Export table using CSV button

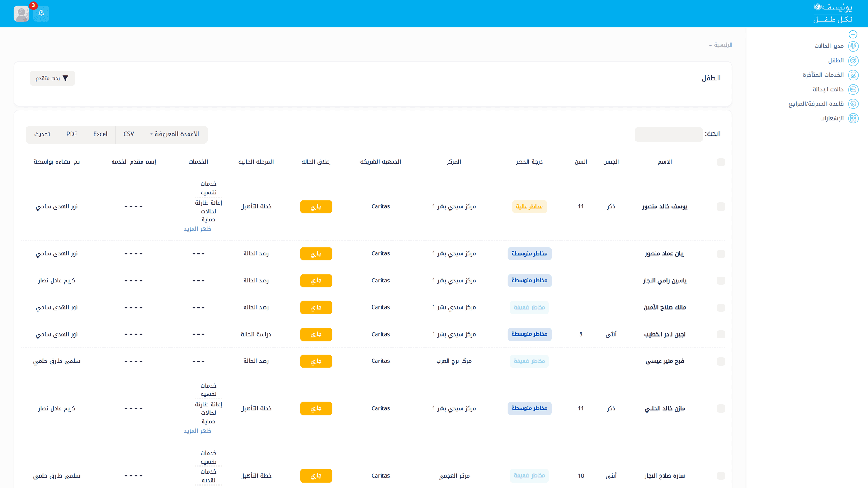tap(129, 134)
